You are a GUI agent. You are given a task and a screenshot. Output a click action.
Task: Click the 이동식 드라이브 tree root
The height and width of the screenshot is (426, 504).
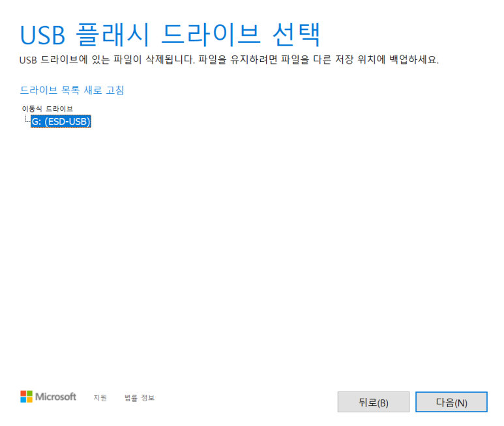pyautogui.click(x=47, y=109)
